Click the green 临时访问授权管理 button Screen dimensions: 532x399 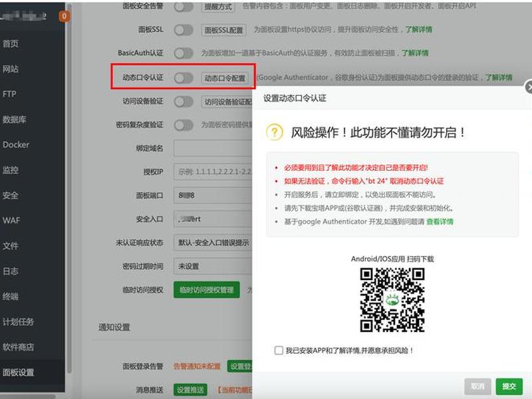(207, 290)
